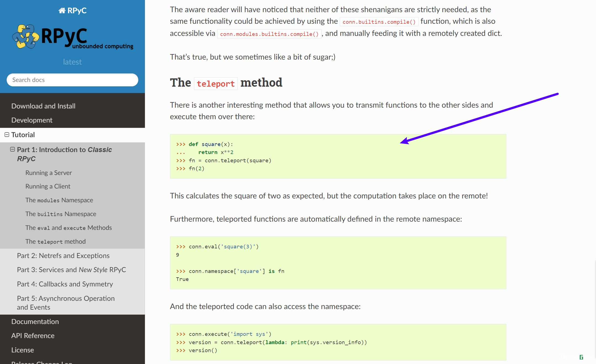
Task: Go to eval and execute Methods
Action: coord(68,228)
